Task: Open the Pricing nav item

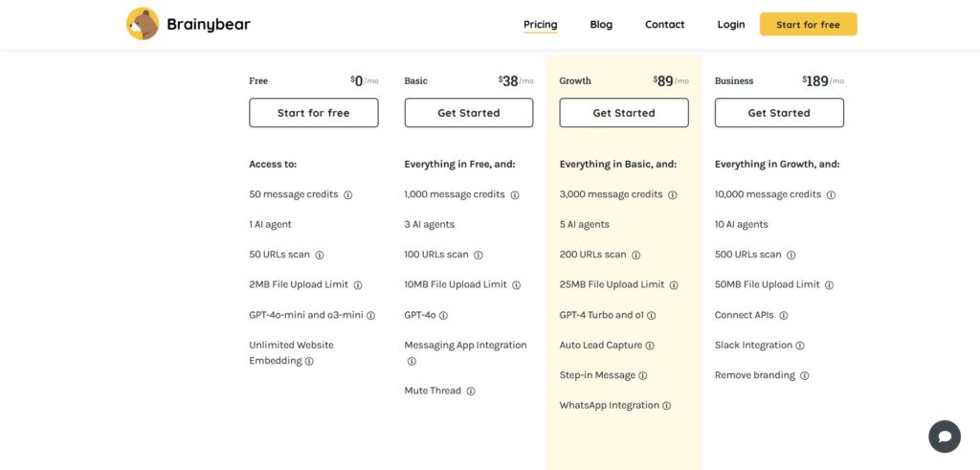Action: [x=540, y=25]
